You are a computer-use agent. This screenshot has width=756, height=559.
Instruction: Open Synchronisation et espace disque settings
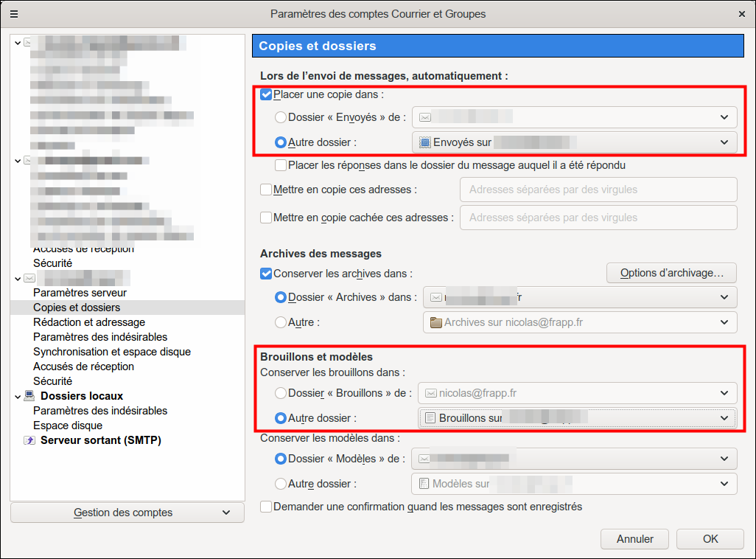112,352
